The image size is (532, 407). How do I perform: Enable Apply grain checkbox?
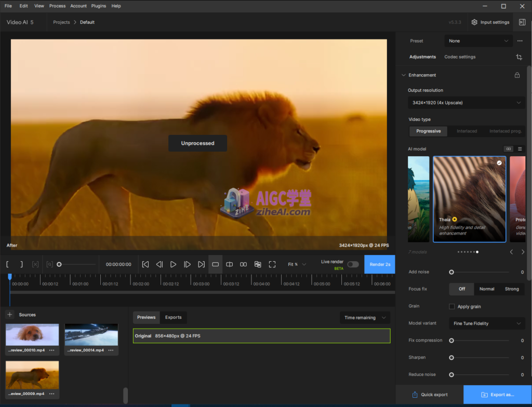[451, 307]
